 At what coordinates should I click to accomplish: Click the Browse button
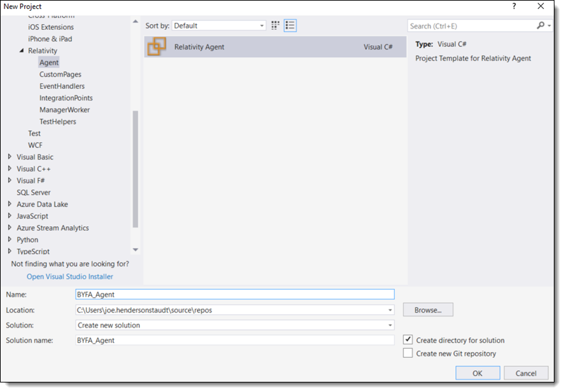click(428, 309)
